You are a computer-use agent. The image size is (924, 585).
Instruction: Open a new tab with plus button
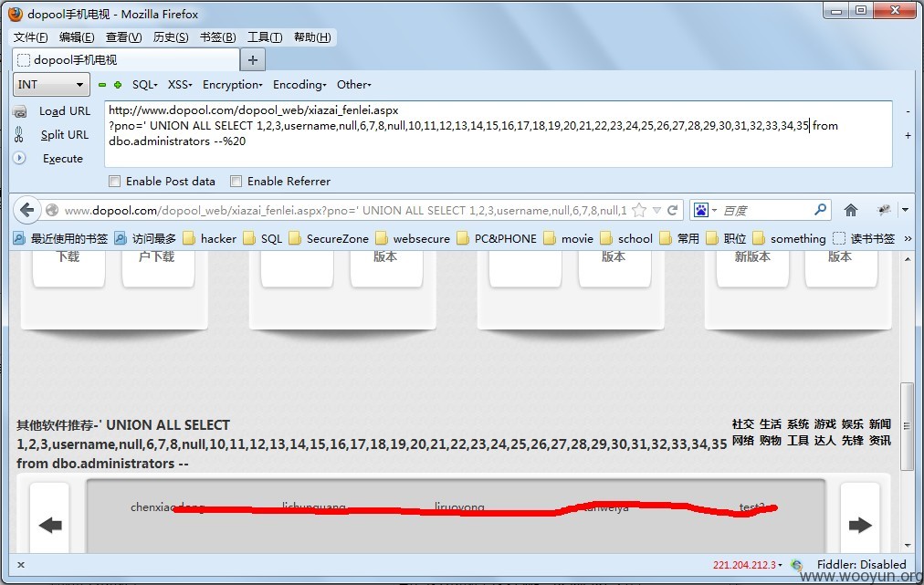(253, 59)
